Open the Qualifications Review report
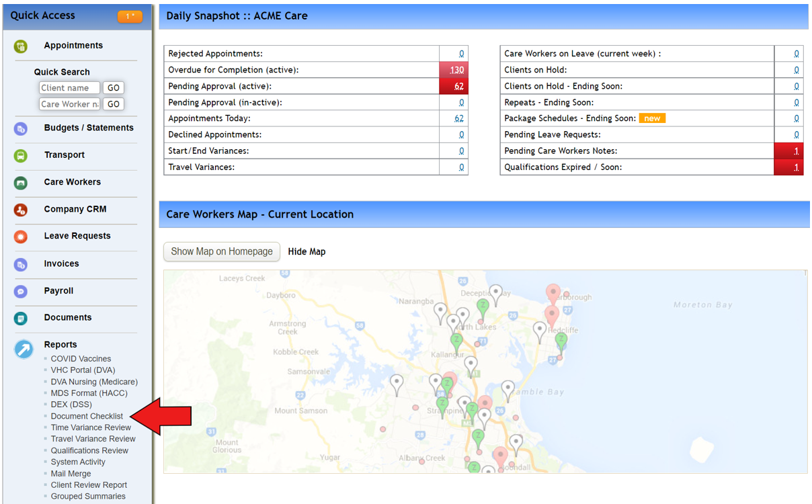The image size is (812, 504). tap(89, 450)
